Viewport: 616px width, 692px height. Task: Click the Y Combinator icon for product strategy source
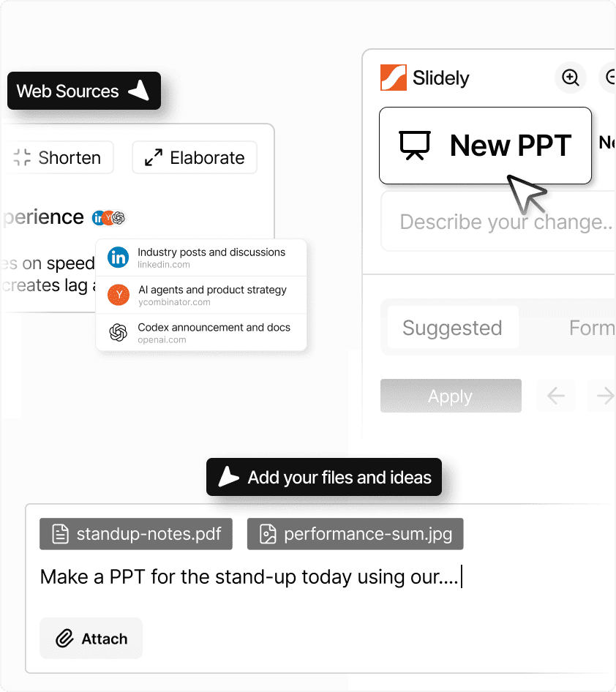tap(118, 295)
